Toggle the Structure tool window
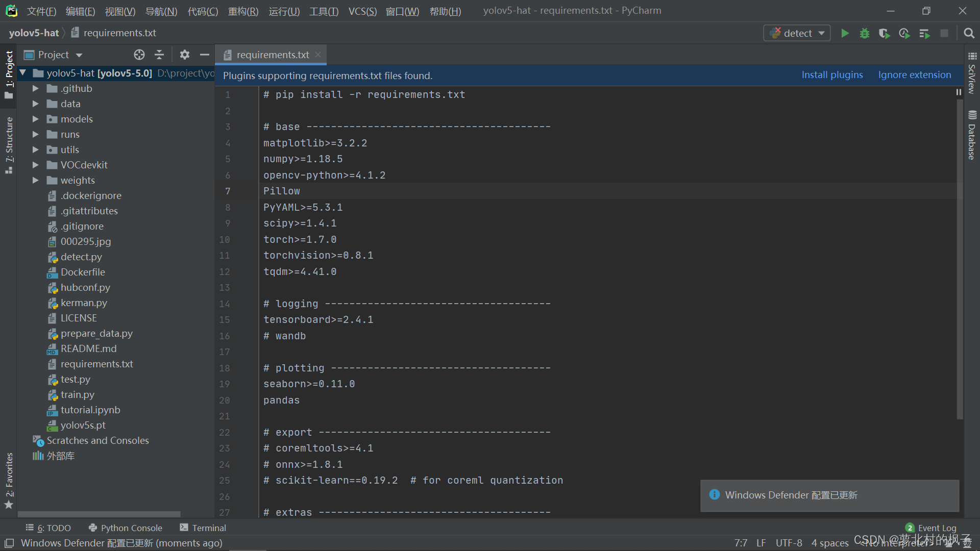This screenshot has width=980, height=551. click(9, 145)
